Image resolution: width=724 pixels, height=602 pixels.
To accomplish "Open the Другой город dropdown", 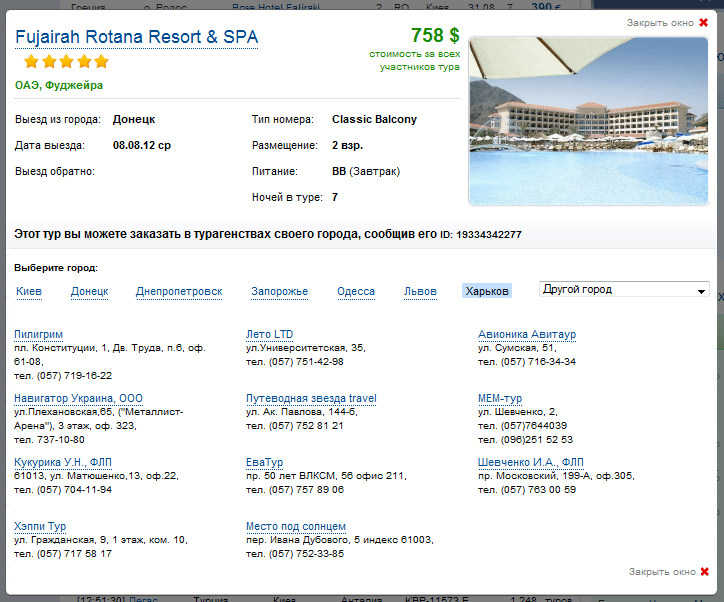I will tap(624, 289).
